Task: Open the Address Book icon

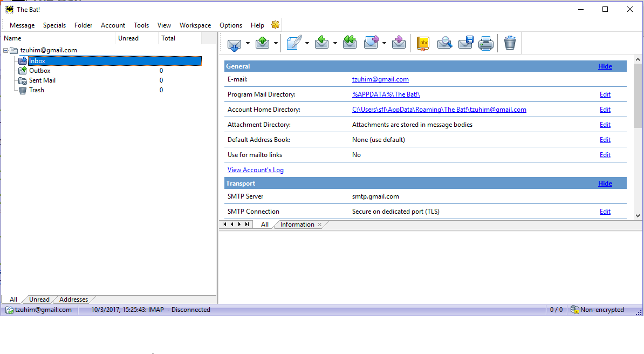Action: tap(423, 43)
